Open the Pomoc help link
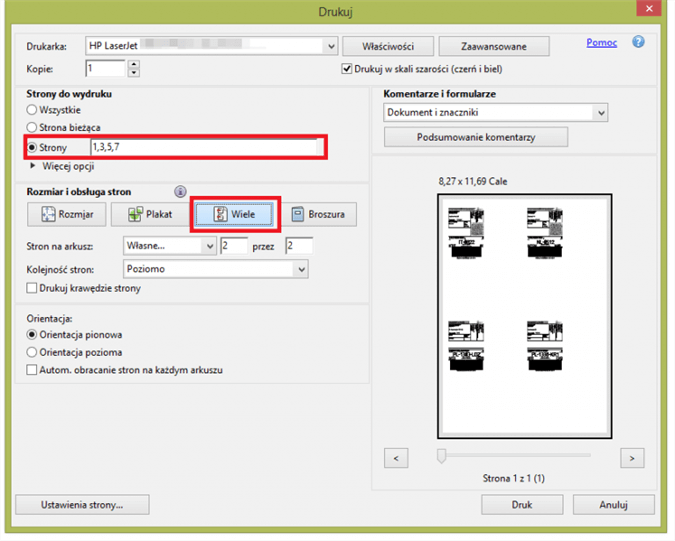Viewport: 675px width, 541px height. click(601, 43)
